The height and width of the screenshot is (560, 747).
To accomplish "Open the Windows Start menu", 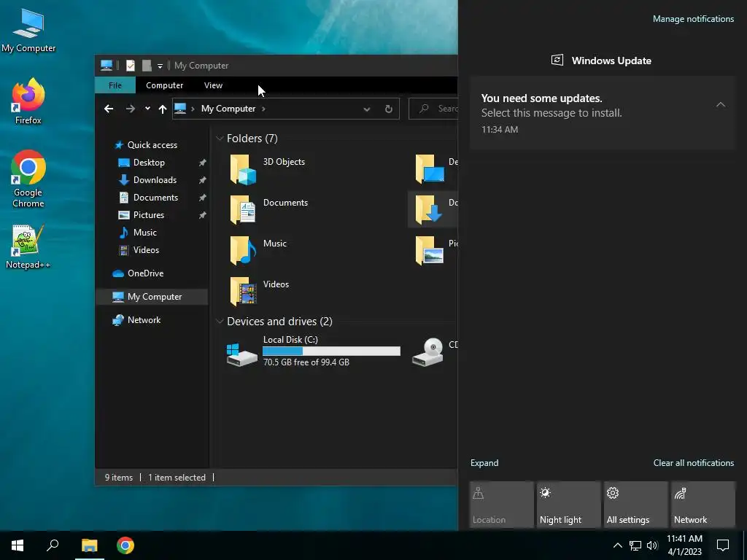I will 18,545.
